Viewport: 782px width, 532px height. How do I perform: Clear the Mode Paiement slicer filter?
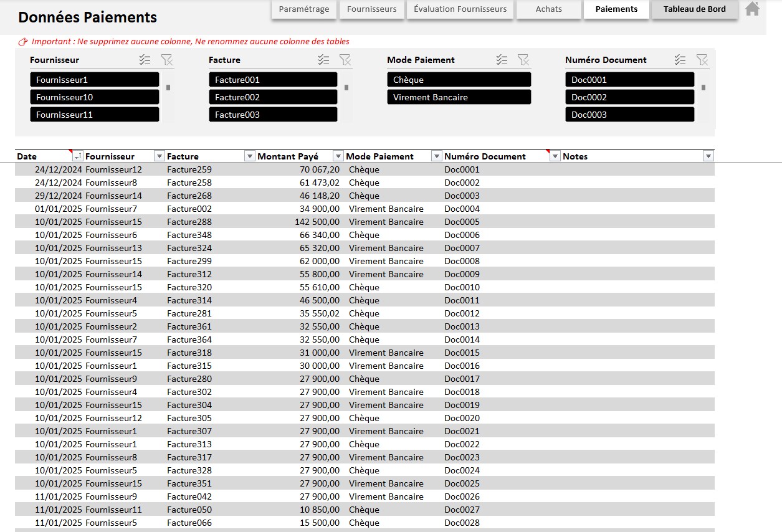(523, 60)
